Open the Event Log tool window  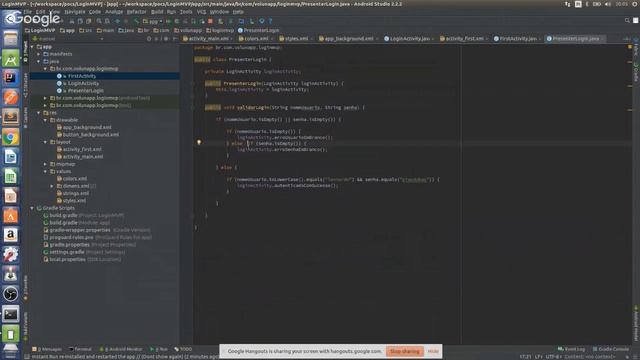571,349
